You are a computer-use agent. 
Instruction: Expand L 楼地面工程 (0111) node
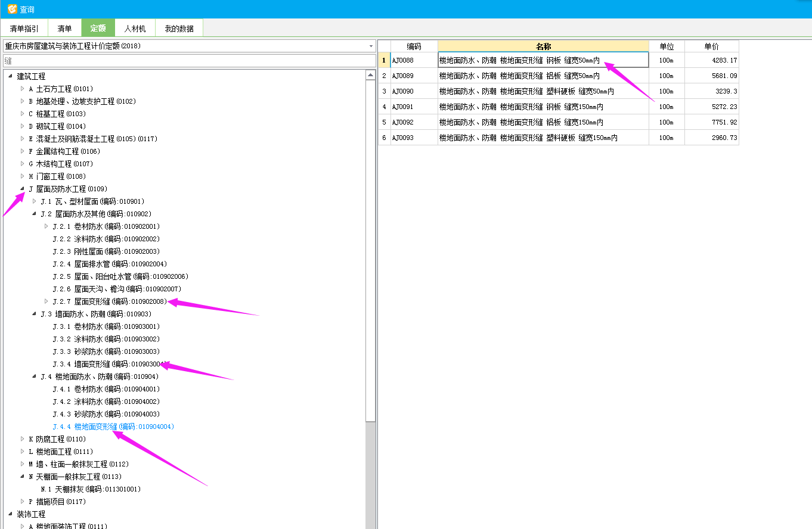(23, 452)
